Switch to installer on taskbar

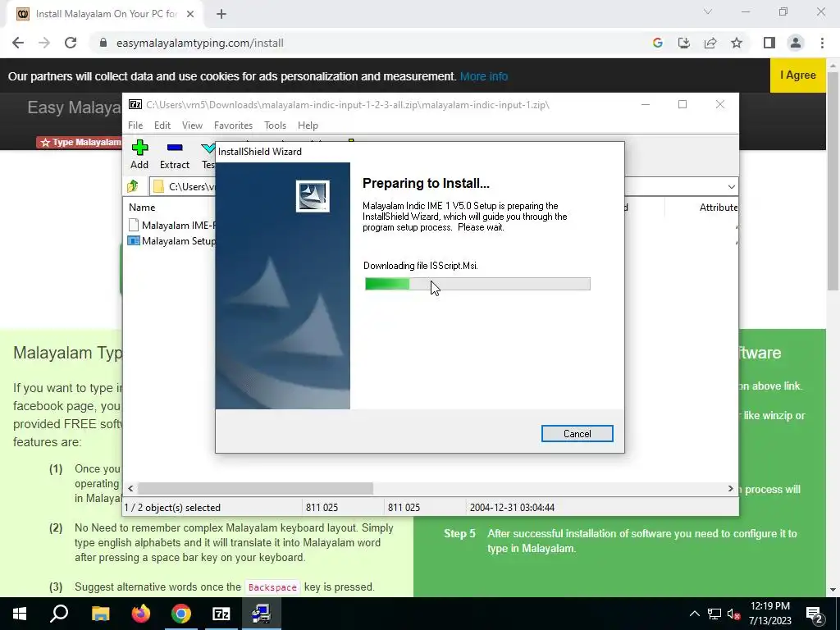tap(262, 614)
